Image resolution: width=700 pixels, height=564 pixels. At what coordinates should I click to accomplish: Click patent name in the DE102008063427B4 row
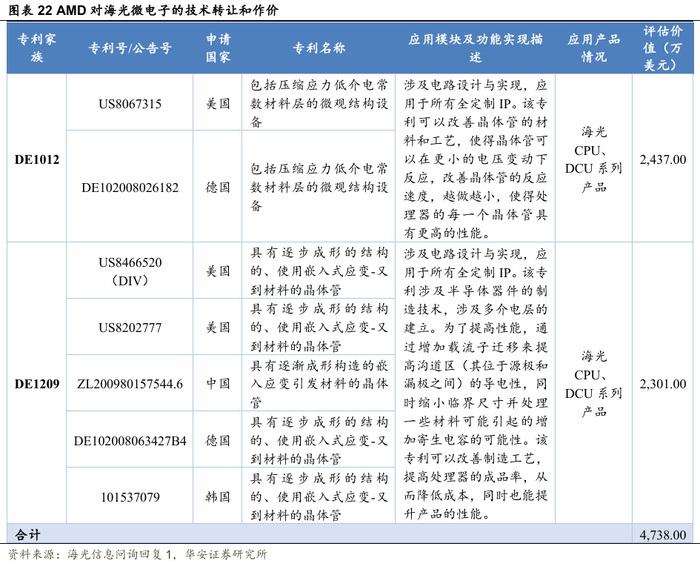click(x=319, y=441)
